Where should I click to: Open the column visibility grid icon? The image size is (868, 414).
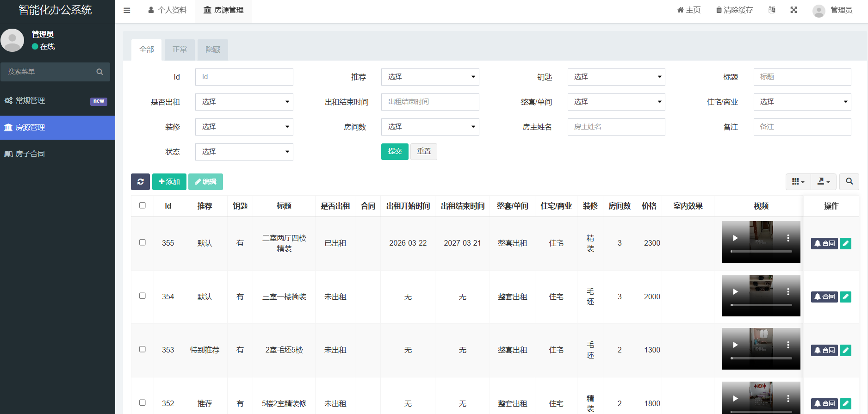(x=798, y=182)
